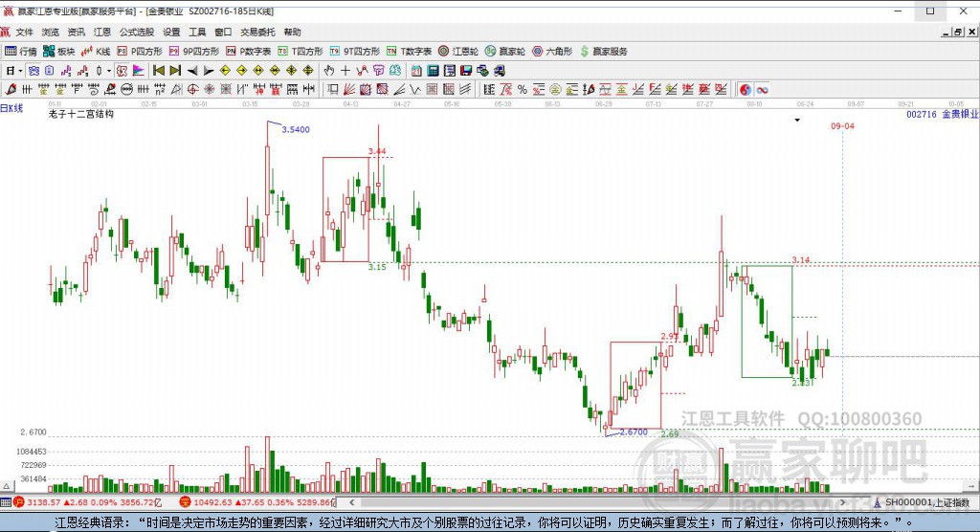Jump to last bar icon
The image size is (980, 532).
(x=175, y=71)
